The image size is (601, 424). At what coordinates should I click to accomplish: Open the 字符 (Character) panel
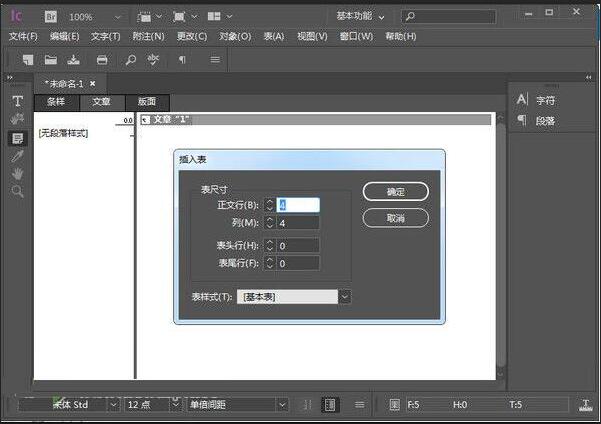537,100
